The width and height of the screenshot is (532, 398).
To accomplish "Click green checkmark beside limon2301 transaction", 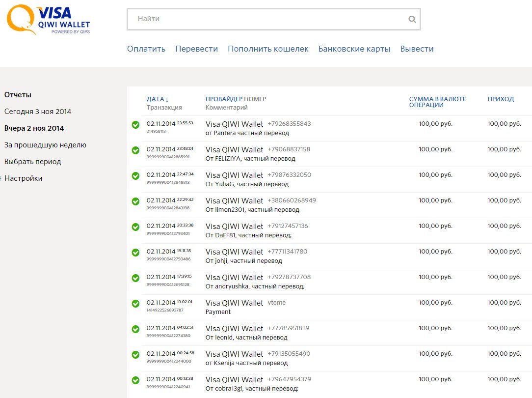I will [136, 201].
